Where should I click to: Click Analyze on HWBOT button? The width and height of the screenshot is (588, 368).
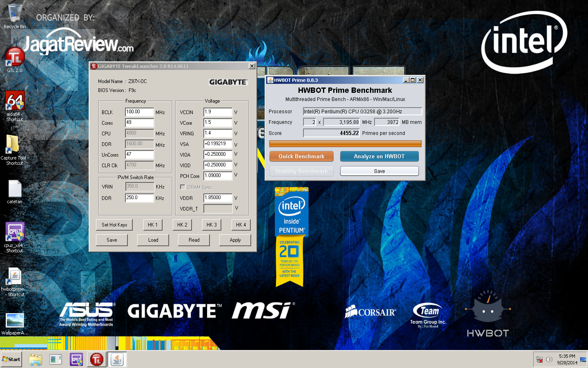[x=379, y=156]
